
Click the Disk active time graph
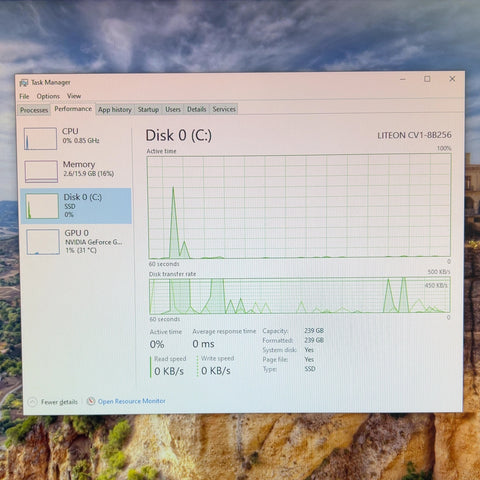tap(299, 206)
